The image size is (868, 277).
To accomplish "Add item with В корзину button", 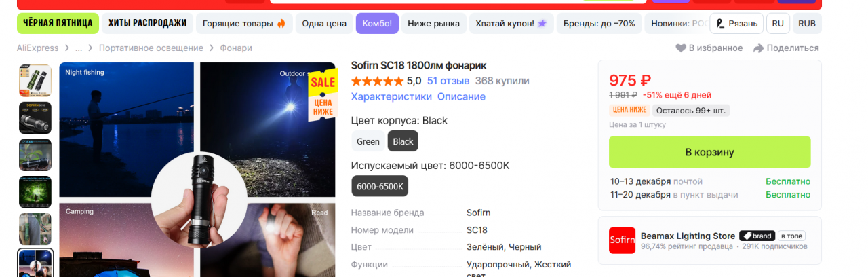I will (709, 152).
